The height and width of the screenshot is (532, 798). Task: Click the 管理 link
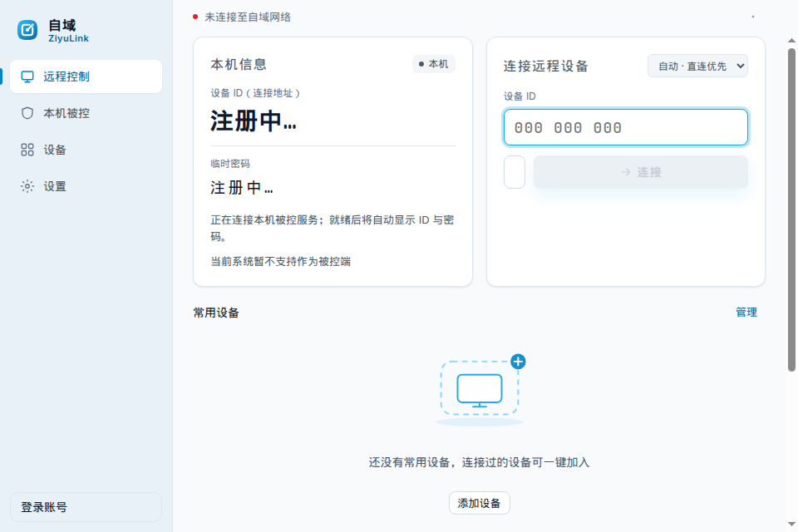click(x=746, y=312)
